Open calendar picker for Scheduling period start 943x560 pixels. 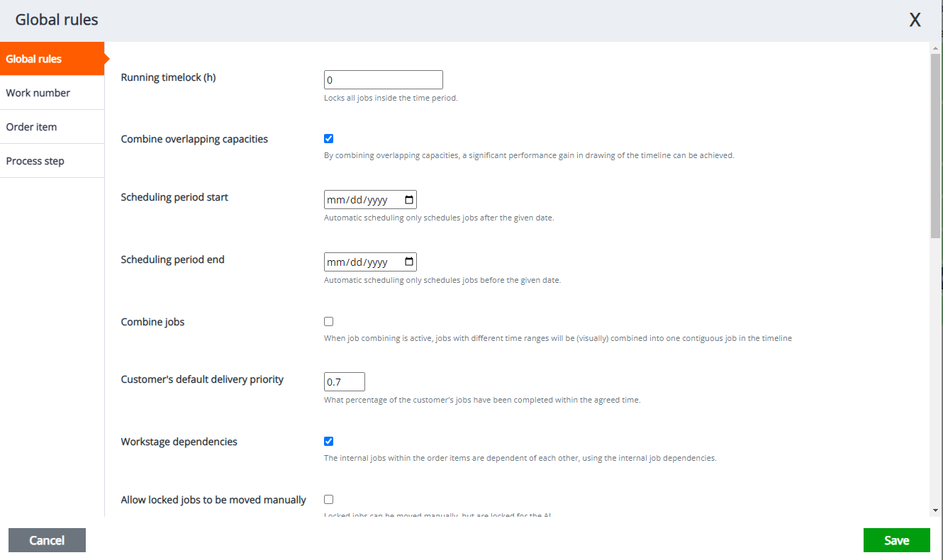(x=409, y=200)
